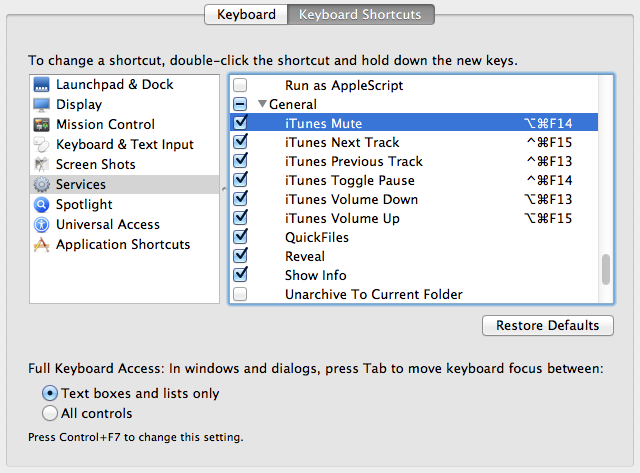Uncheck the QuickFiles checkbox
640x473 pixels.
(x=240, y=236)
